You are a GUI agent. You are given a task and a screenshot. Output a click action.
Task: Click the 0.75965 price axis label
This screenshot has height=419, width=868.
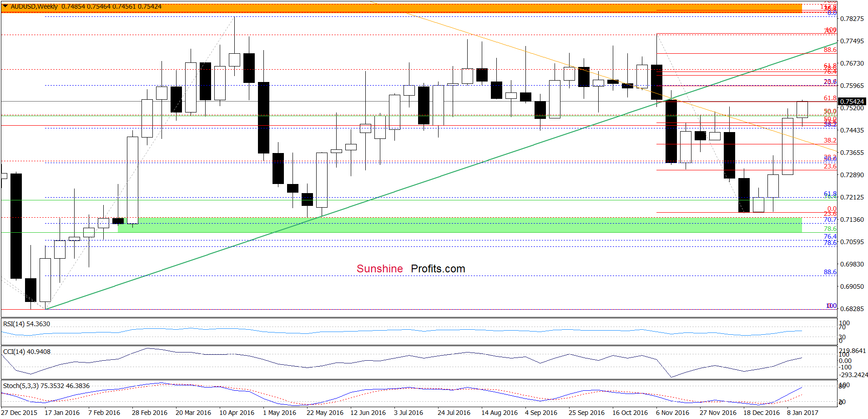click(852, 86)
